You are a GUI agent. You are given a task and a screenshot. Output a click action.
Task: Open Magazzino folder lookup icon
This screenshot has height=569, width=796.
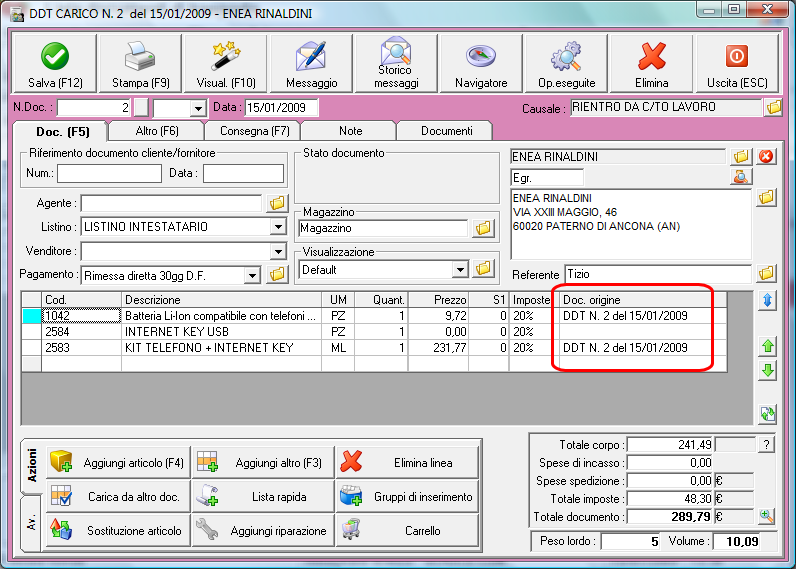[x=483, y=228]
